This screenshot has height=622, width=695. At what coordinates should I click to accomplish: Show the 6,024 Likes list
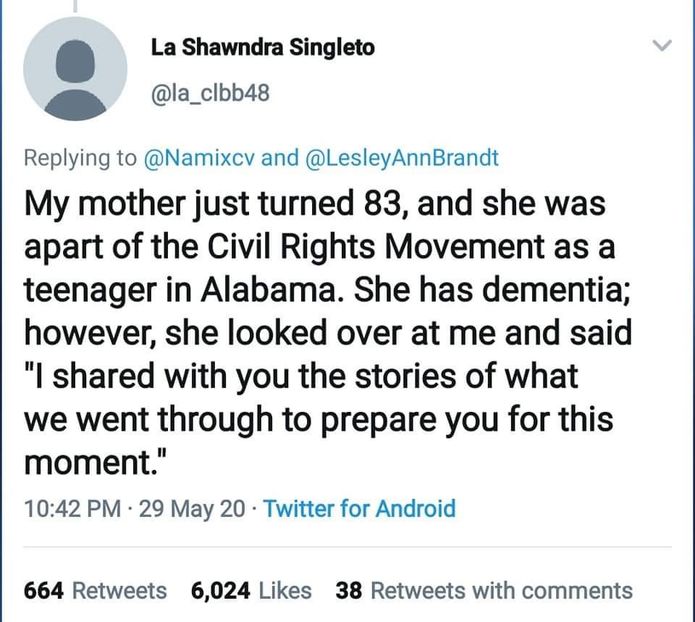coord(251,591)
